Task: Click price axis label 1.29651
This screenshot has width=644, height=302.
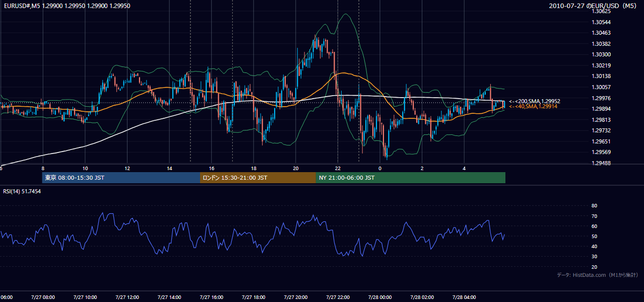Action: (x=601, y=141)
